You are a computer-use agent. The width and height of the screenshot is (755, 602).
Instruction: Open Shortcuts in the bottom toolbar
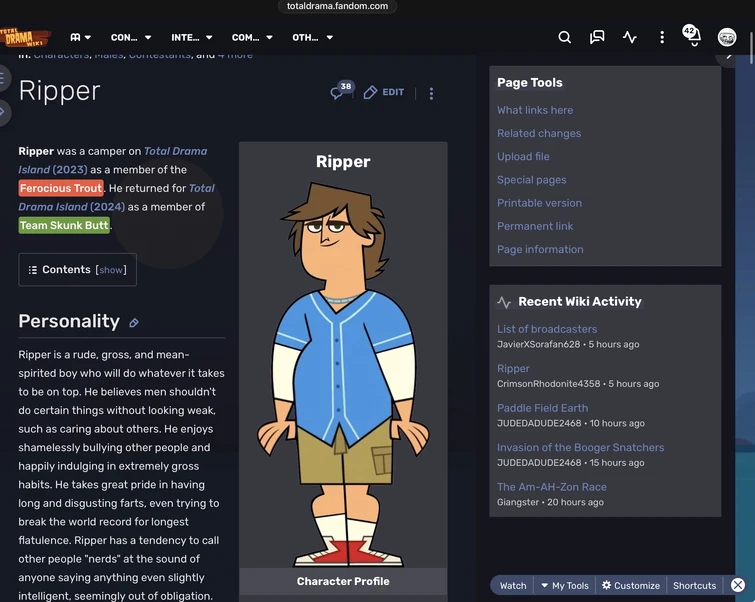pos(694,586)
